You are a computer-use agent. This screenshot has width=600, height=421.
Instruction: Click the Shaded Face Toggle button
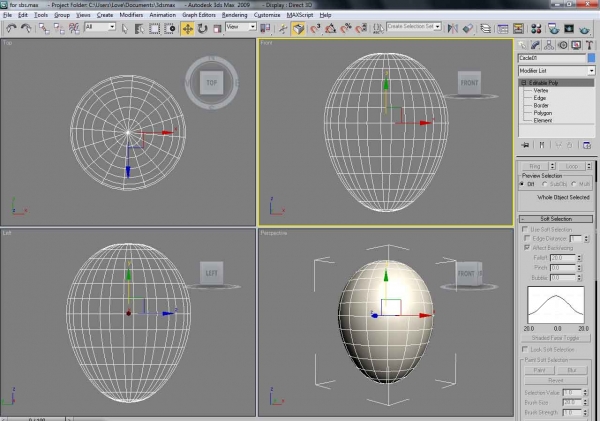point(556,338)
